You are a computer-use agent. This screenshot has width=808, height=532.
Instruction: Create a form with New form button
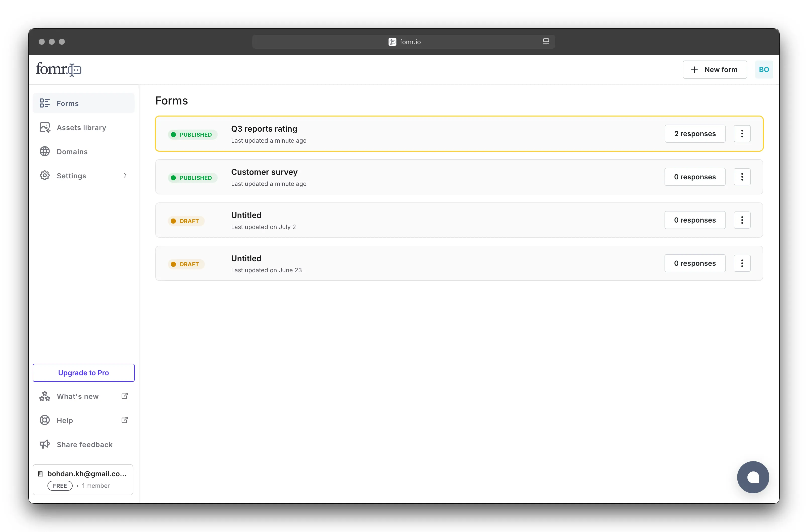tap(715, 69)
